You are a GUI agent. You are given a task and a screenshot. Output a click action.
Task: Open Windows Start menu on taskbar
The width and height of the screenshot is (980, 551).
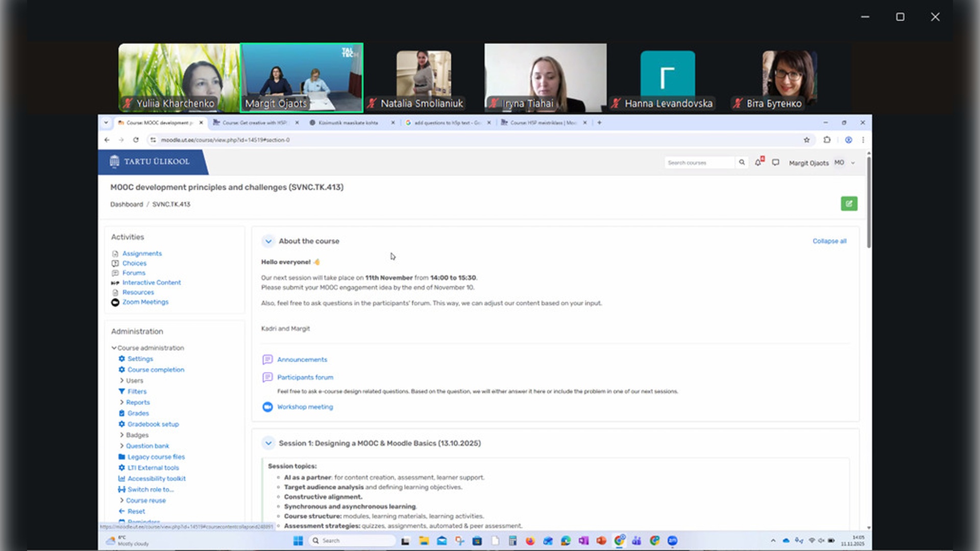click(298, 541)
